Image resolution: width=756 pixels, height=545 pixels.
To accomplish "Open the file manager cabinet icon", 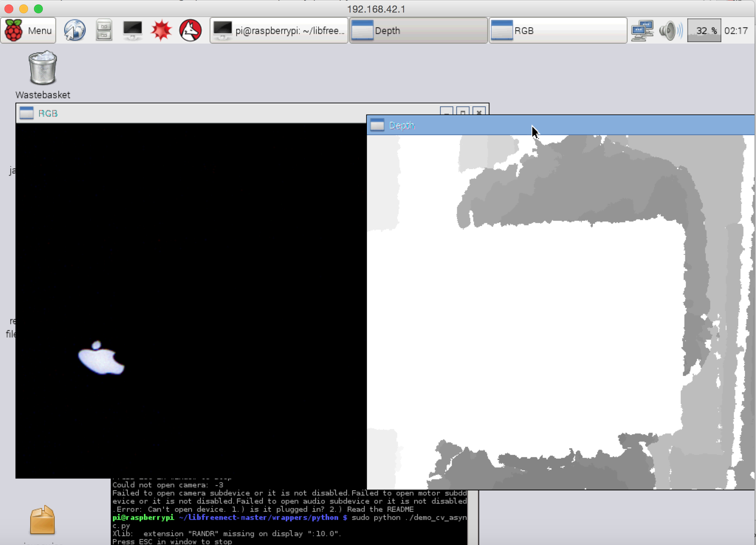I will (104, 30).
